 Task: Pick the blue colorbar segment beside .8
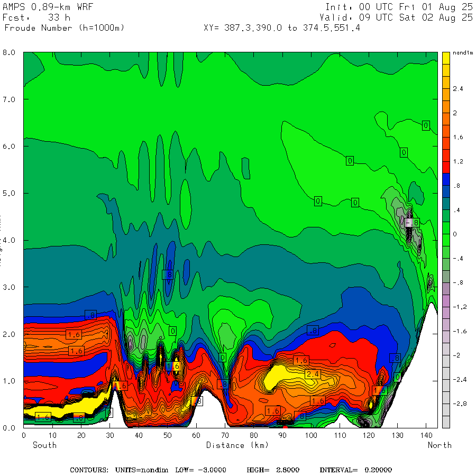446,179
